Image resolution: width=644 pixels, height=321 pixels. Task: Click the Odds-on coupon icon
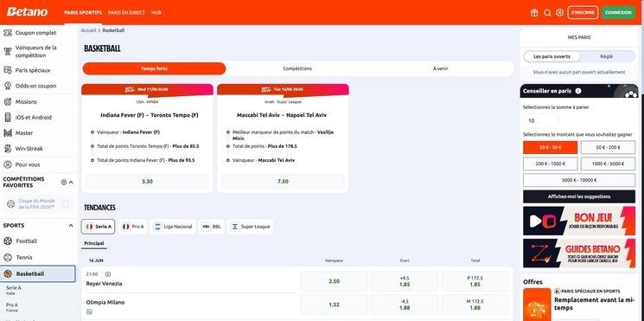click(x=8, y=86)
